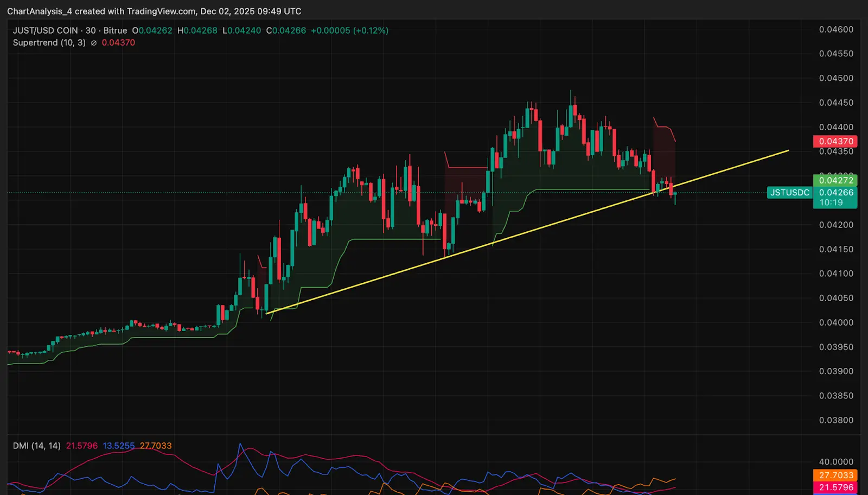Image resolution: width=868 pixels, height=495 pixels.
Task: Select the JUST/USD COIN symbol title
Action: point(45,30)
